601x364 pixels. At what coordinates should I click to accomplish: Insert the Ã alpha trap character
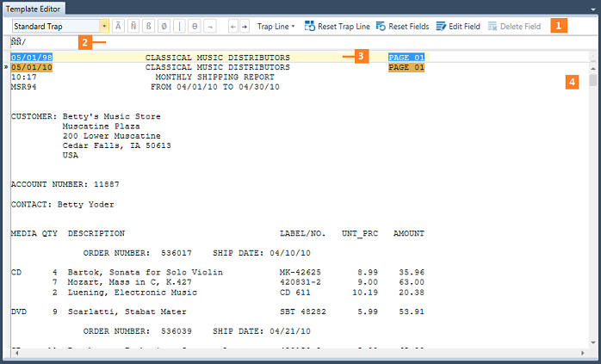pyautogui.click(x=119, y=27)
